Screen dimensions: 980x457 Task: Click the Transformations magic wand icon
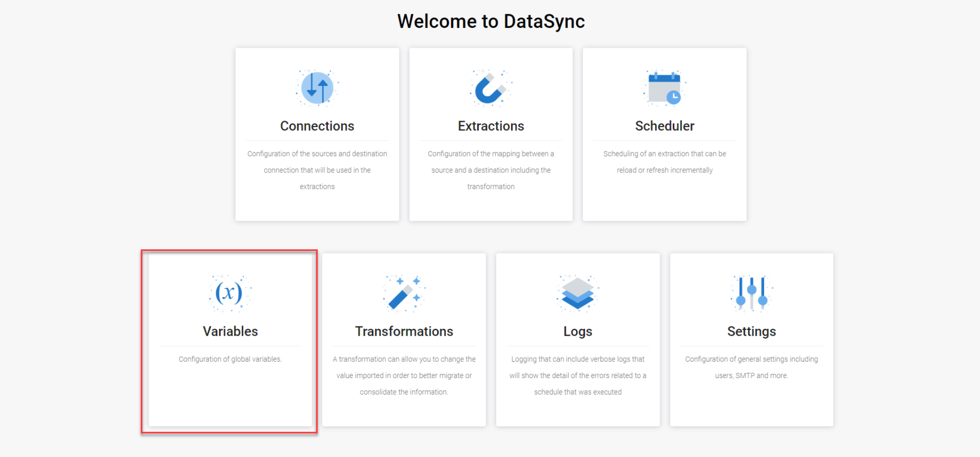coord(404,293)
